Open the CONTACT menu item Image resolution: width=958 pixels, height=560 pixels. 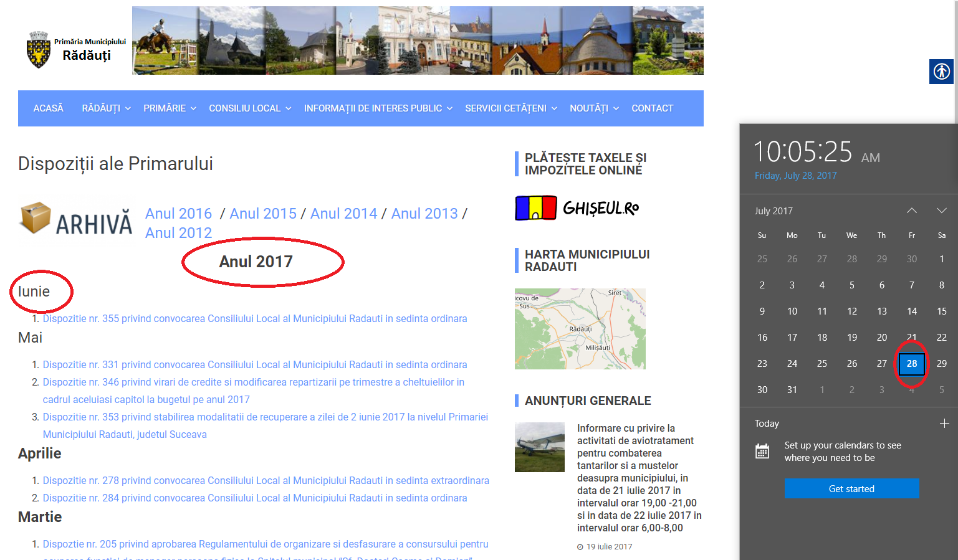click(652, 108)
